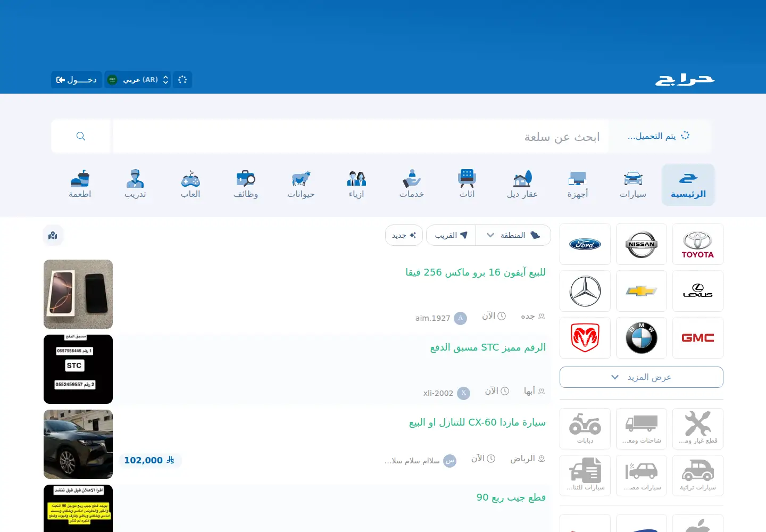Click city tag الرياض

pos(528,459)
